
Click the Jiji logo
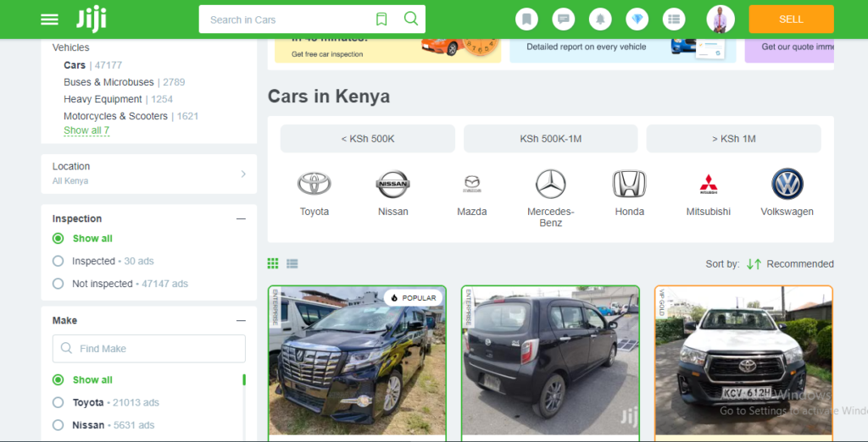coord(92,19)
